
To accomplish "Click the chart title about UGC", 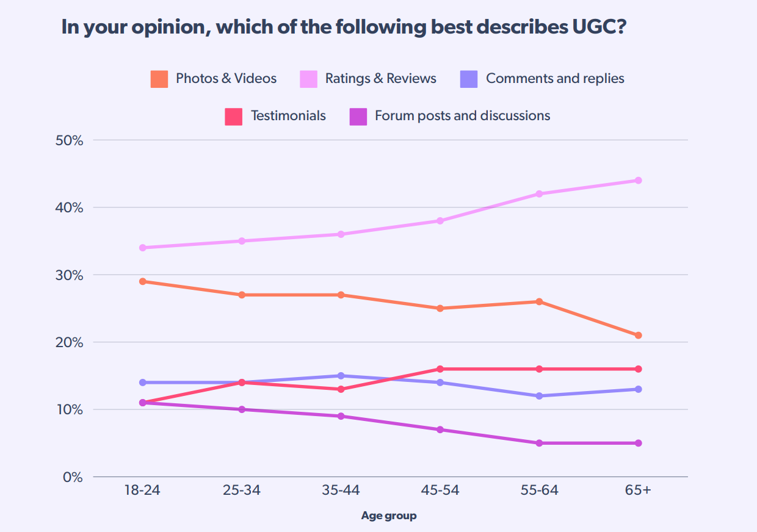I will pos(344,28).
